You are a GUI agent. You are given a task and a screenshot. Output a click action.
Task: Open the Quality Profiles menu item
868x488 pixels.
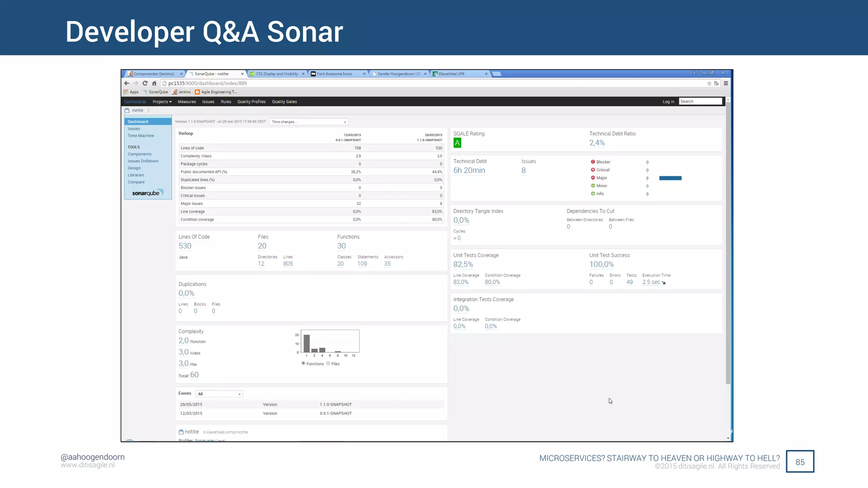[251, 102]
